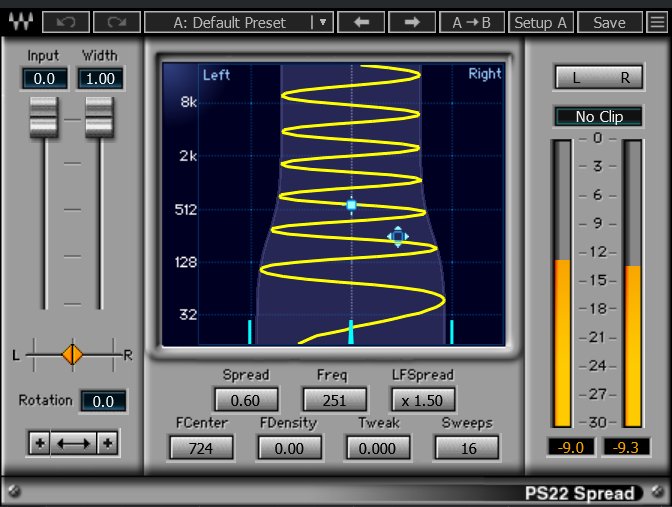Click the FCenter value 724
672x507 pixels.
point(201,448)
